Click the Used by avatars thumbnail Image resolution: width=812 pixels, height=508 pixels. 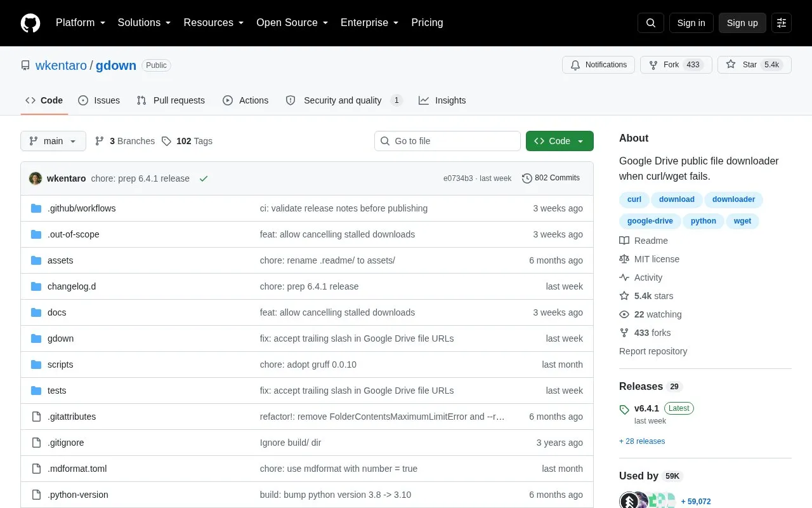click(648, 501)
